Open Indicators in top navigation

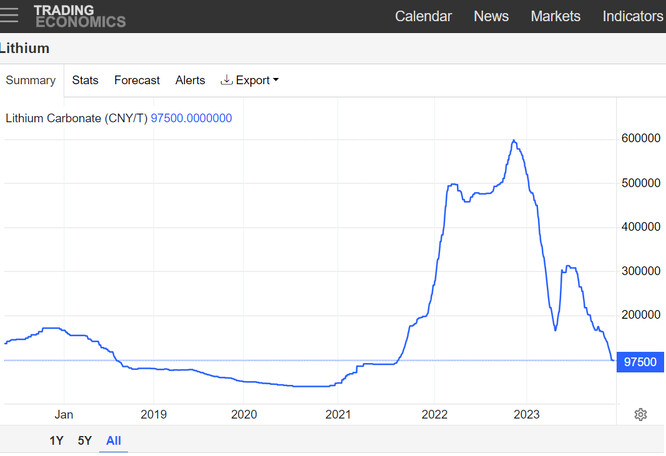pyautogui.click(x=633, y=16)
